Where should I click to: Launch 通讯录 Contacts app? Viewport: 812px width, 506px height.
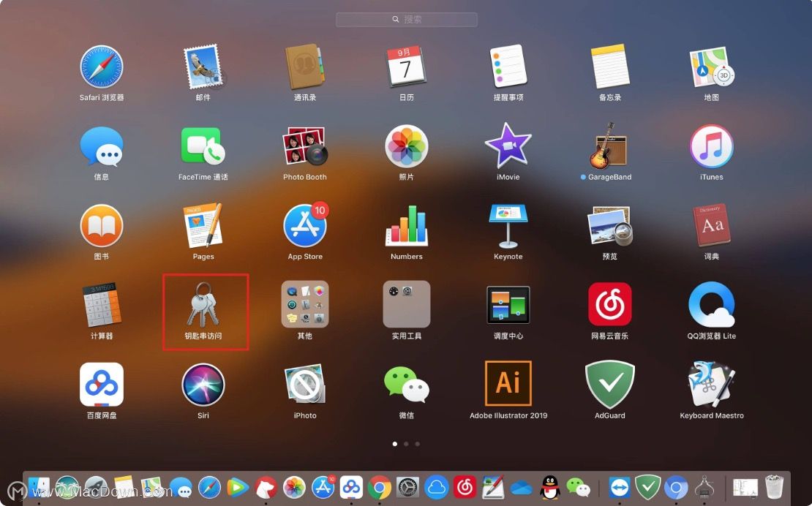(305, 67)
